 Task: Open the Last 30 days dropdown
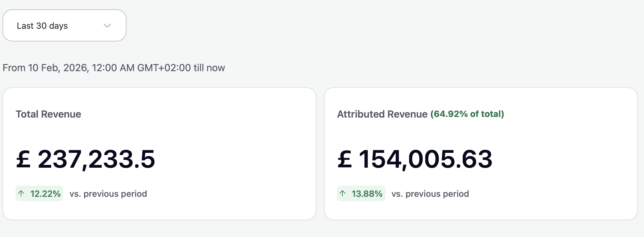click(x=64, y=25)
